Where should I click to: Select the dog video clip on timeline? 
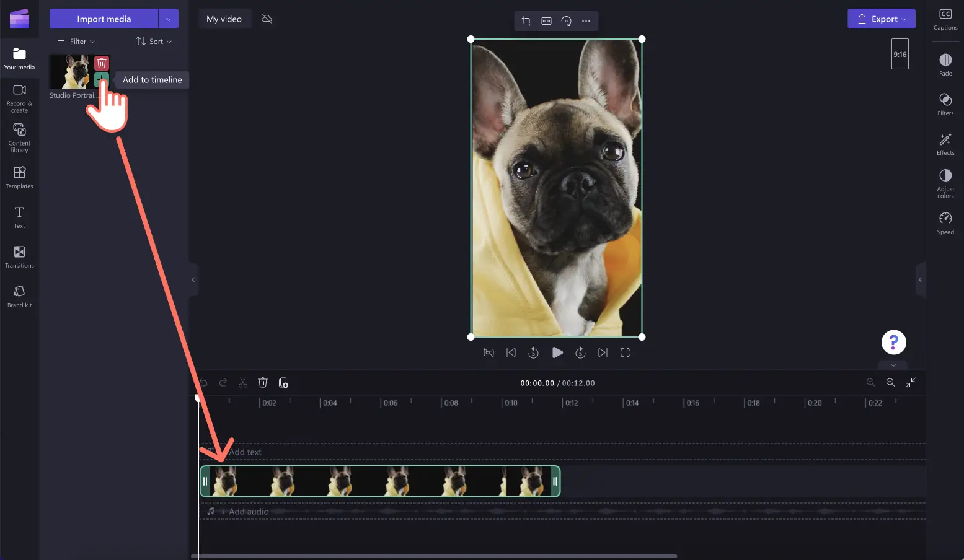tap(380, 481)
